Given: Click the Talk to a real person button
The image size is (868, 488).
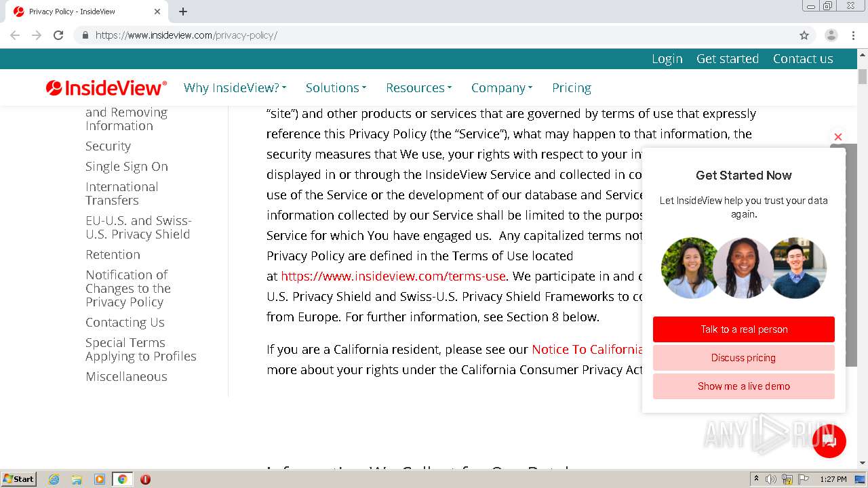Looking at the screenshot, I should tap(744, 329).
